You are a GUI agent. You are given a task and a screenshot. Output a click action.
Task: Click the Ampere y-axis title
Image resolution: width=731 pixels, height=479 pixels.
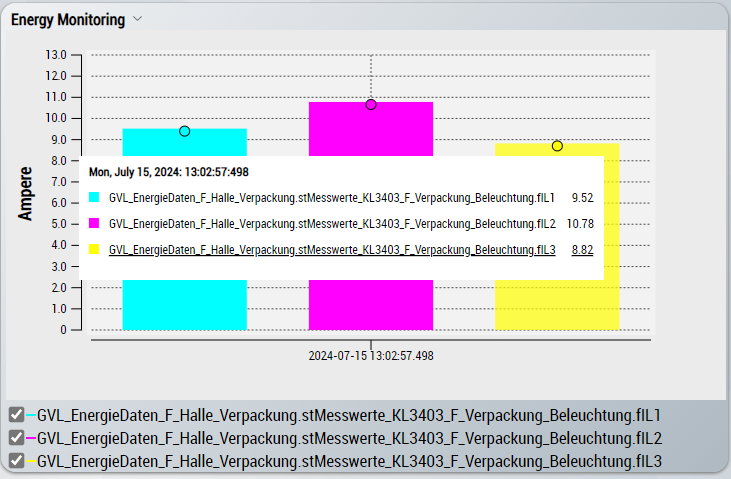[x=27, y=192]
